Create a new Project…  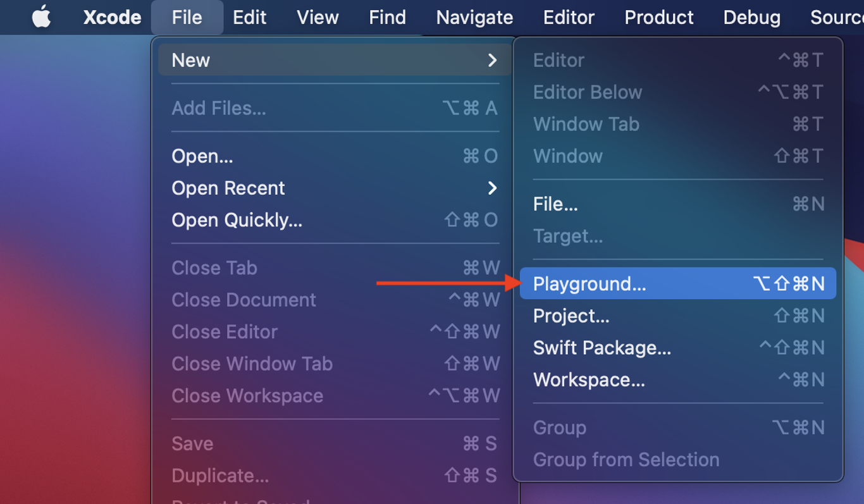(678, 316)
